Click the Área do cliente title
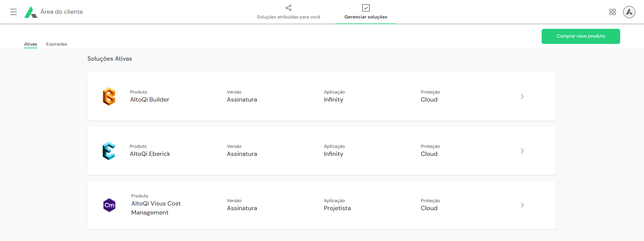Image resolution: width=644 pixels, height=241 pixels. click(x=62, y=12)
